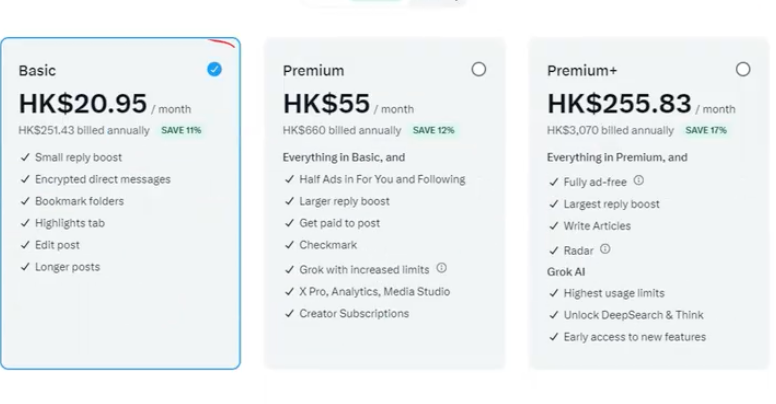The image size is (776, 404).
Task: Click info icon next to Fully ad-free
Action: coord(639,181)
